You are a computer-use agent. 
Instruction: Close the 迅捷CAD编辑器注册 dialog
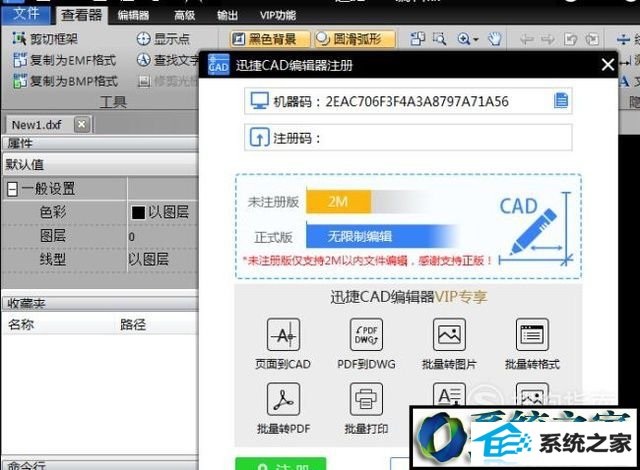(608, 64)
